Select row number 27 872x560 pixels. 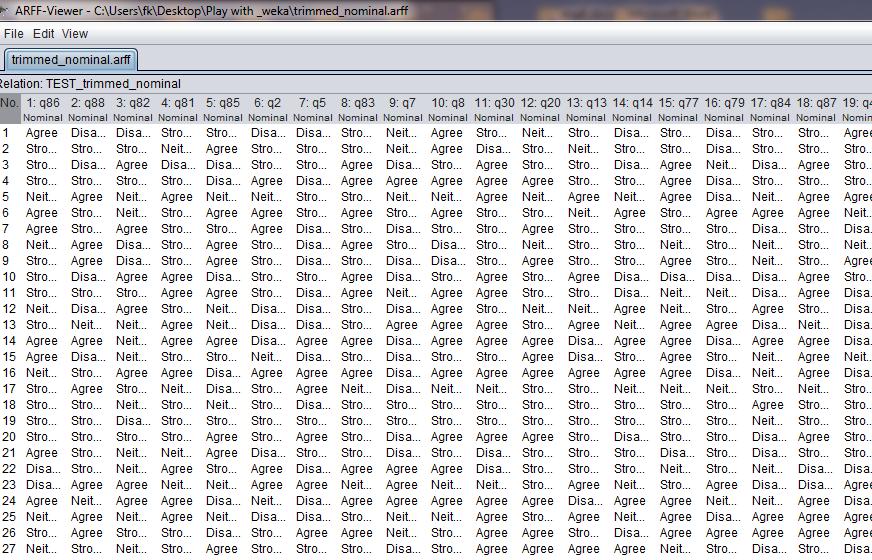(9, 549)
